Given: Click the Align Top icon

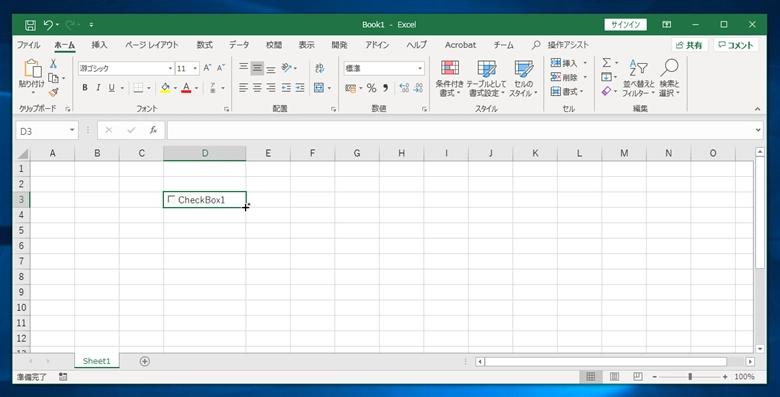Looking at the screenshot, I should [243, 68].
